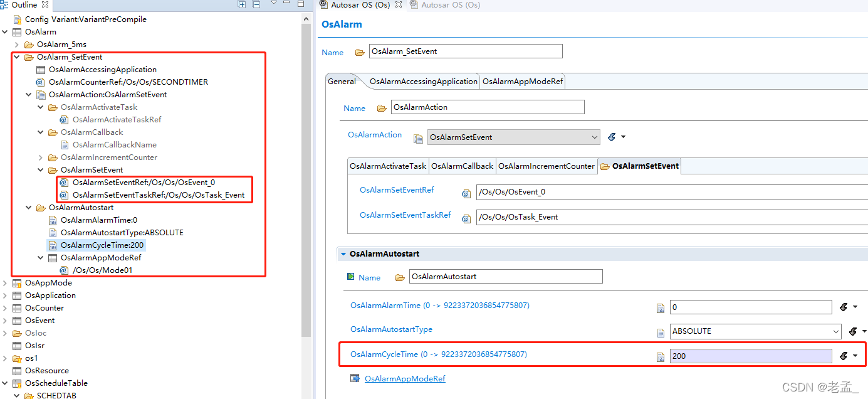Switch to the OsAlarmAppModeRef tab
The height and width of the screenshot is (399, 868).
523,82
